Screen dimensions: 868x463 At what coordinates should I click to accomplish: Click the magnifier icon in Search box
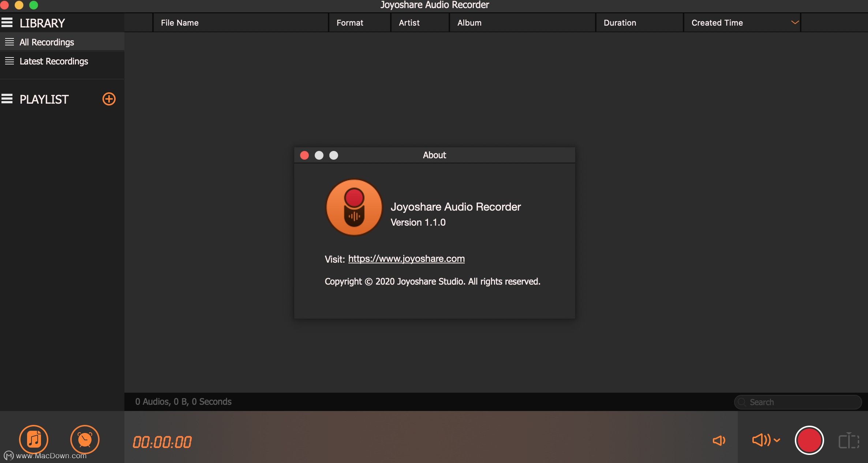742,402
